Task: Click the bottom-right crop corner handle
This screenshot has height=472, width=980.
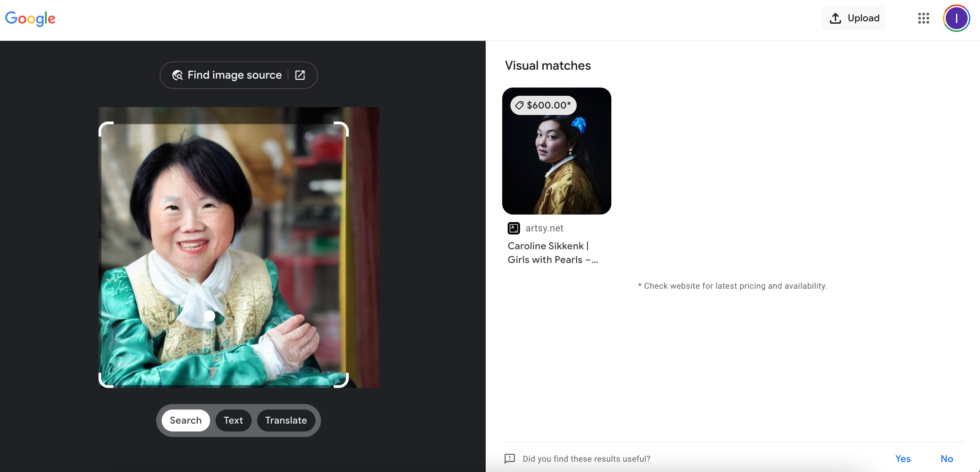Action: coord(342,381)
